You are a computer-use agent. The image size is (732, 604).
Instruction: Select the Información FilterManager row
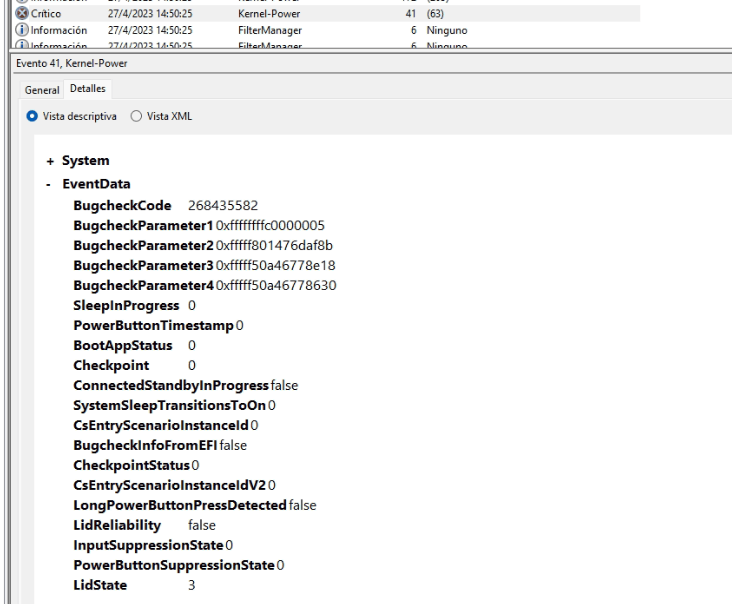point(327,30)
